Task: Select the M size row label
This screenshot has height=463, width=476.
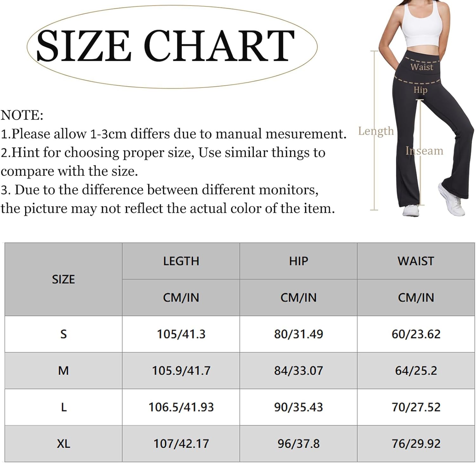Action: pyautogui.click(x=63, y=371)
